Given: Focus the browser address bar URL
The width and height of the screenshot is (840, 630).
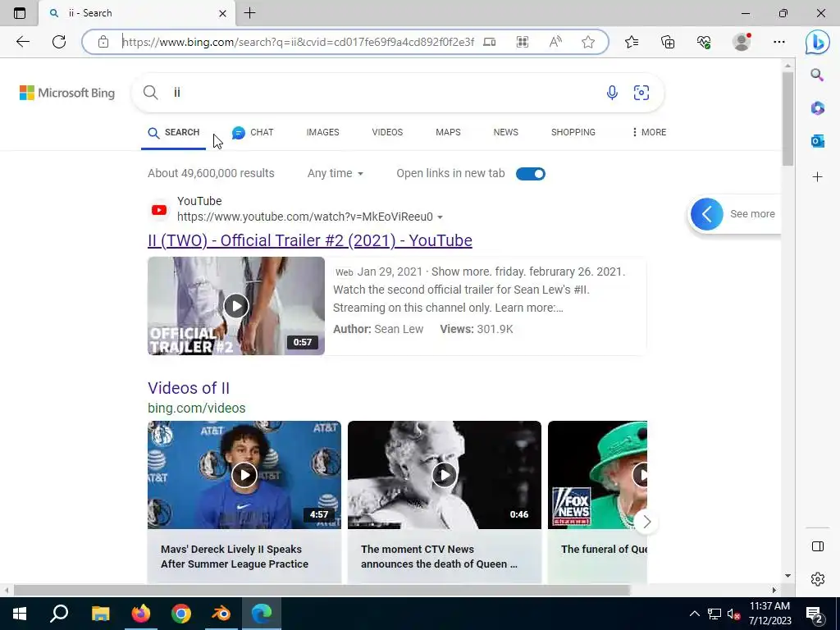Looking at the screenshot, I should [x=298, y=42].
